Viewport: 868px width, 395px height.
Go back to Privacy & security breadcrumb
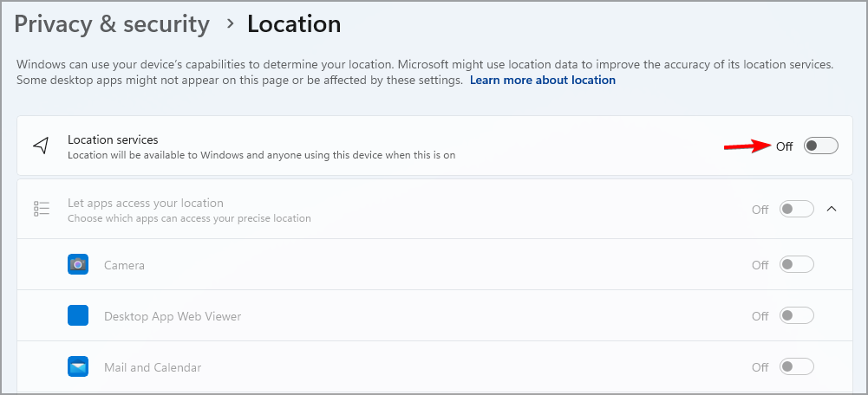click(112, 24)
